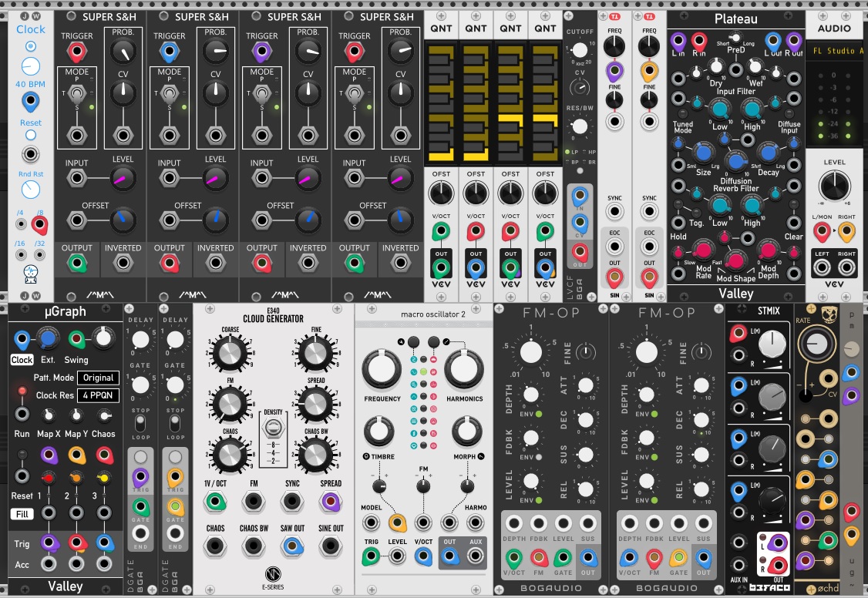The image size is (868, 598).
Task: Click the keyboard display on third QNT module
Action: 510,102
